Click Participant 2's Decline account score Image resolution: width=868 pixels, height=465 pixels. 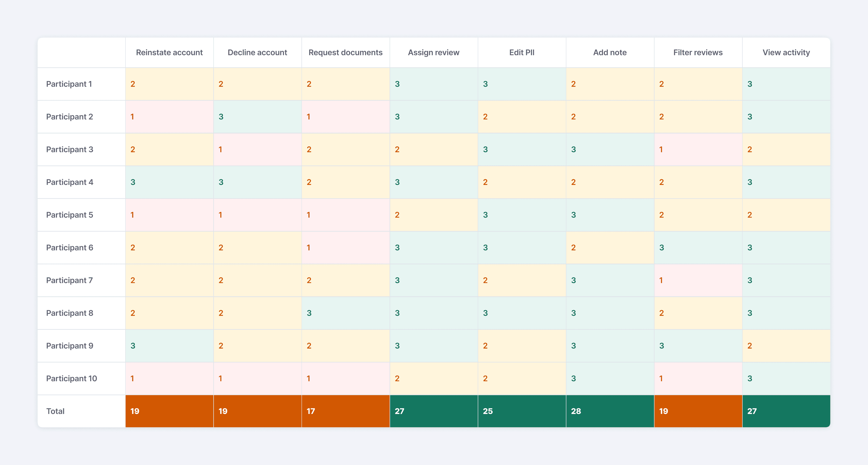point(221,117)
